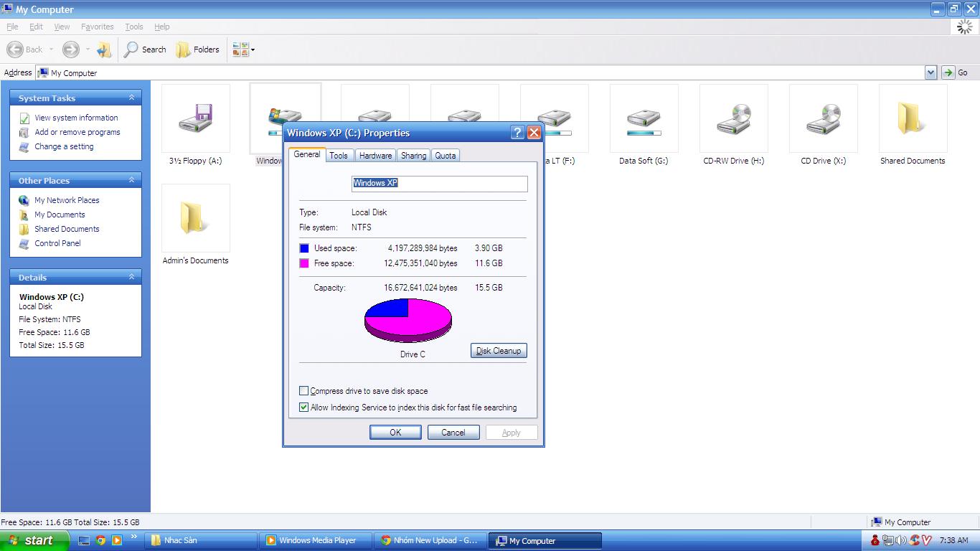Click the Up folder toolbar icon
The height and width of the screenshot is (551, 980).
tap(104, 50)
